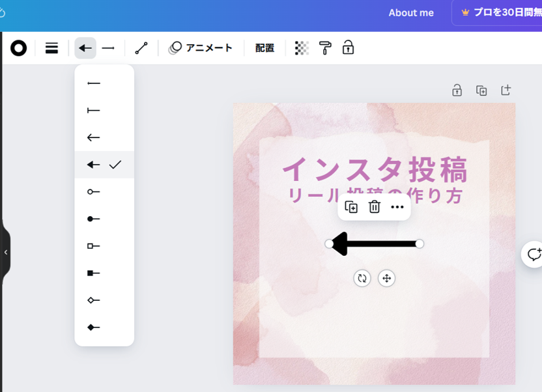This screenshot has width=542, height=392.
Task: Delete the selected arrow with trash icon
Action: [375, 207]
